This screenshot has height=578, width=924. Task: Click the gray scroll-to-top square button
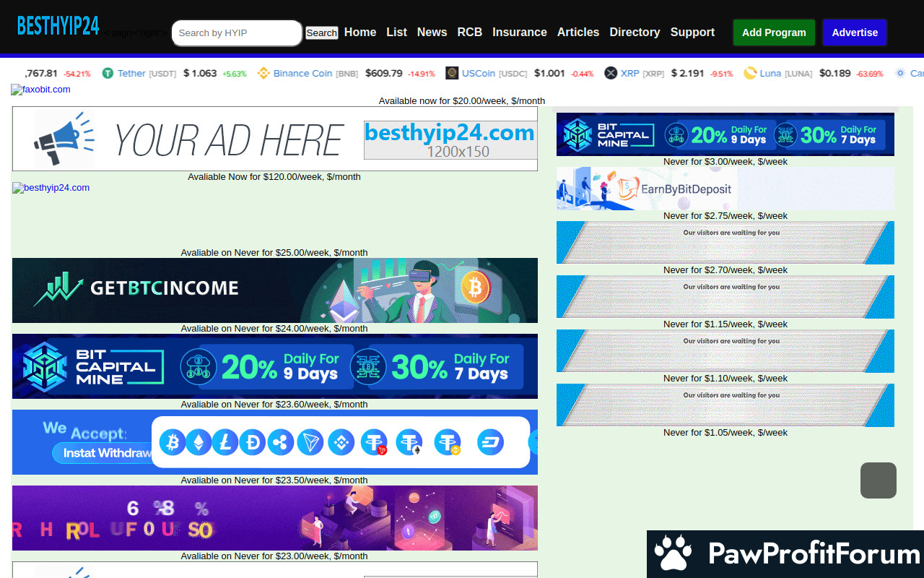coord(879,480)
